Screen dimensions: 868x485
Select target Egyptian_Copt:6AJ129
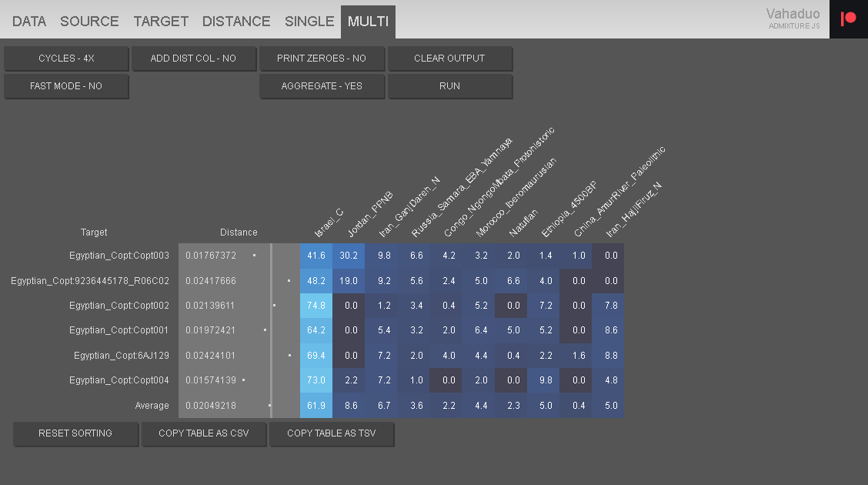click(x=122, y=356)
